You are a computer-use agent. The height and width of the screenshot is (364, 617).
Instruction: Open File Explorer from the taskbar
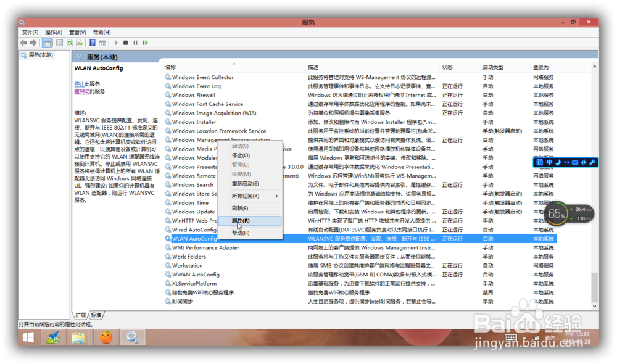click(78, 337)
